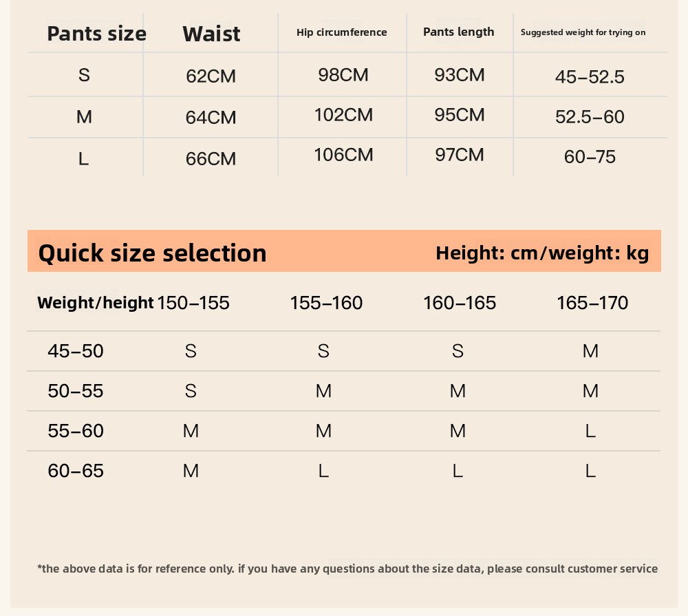
Task: Click the 97CM pants length cell
Action: click(460, 155)
